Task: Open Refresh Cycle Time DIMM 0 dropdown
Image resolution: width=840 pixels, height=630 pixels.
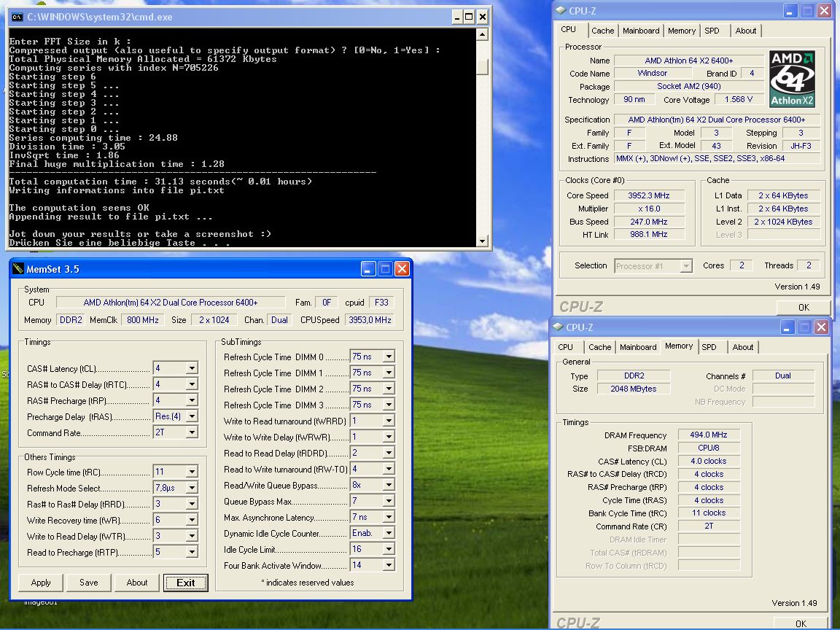Action: 389,357
